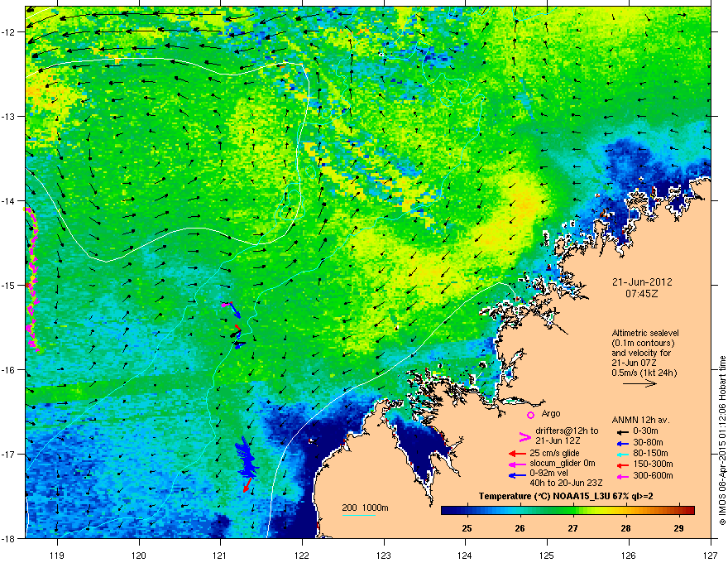Click the vertical IMOS Hobart time copyright text
The image size is (728, 563).
722,440
